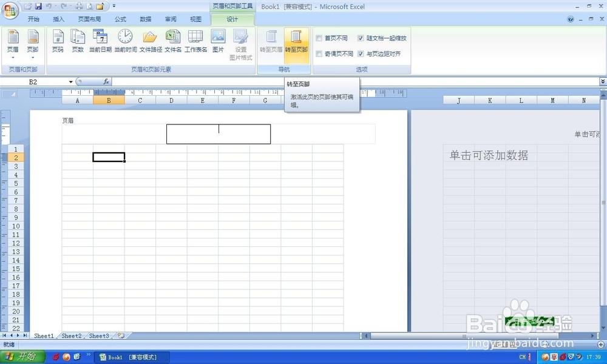Go to first sheet navigation arrow

(4, 335)
